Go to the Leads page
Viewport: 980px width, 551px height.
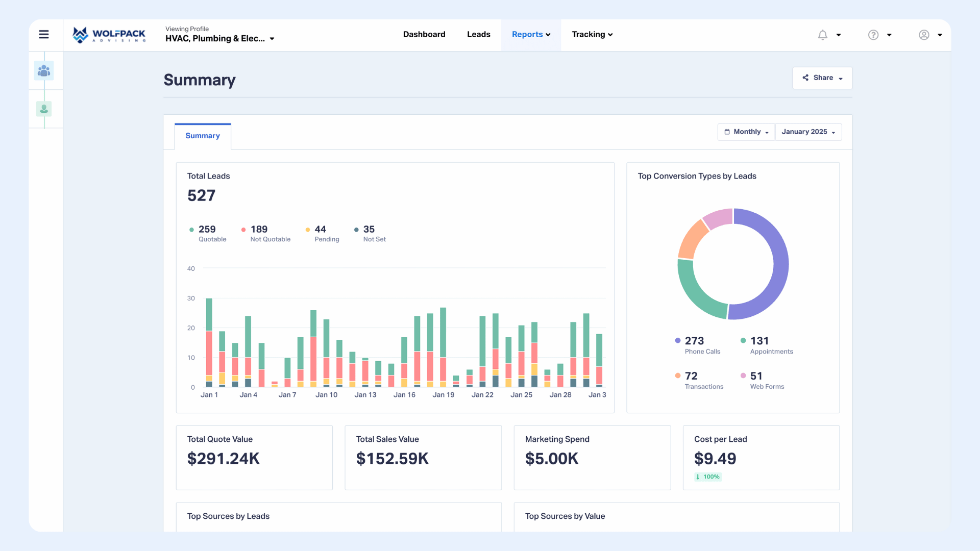click(x=478, y=34)
